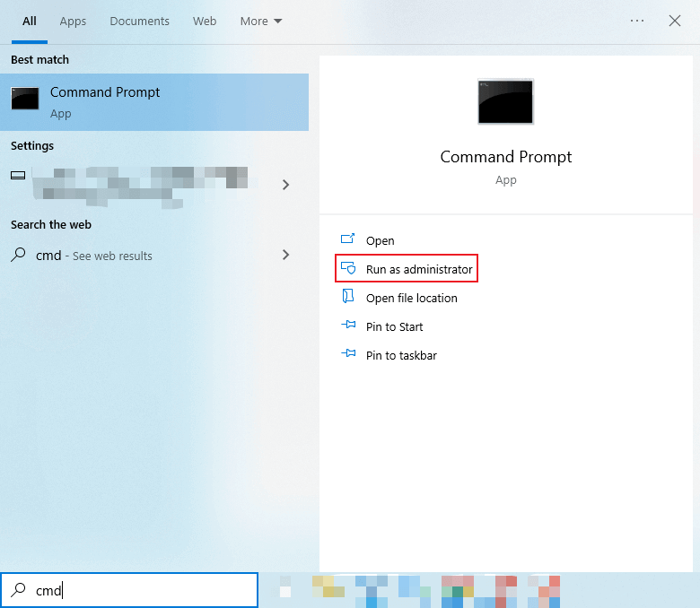Click Open file location
Screen dimensions: 700x608
(x=411, y=298)
